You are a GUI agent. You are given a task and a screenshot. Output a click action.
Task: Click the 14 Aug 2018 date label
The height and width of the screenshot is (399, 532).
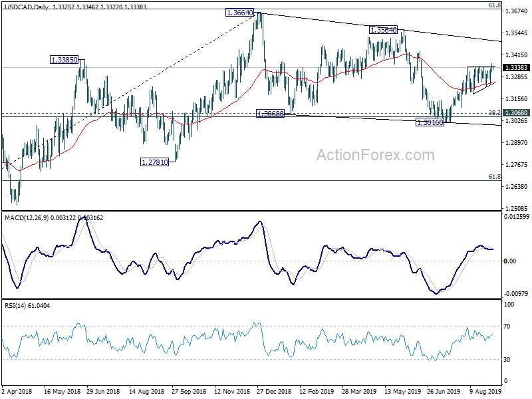(146, 391)
